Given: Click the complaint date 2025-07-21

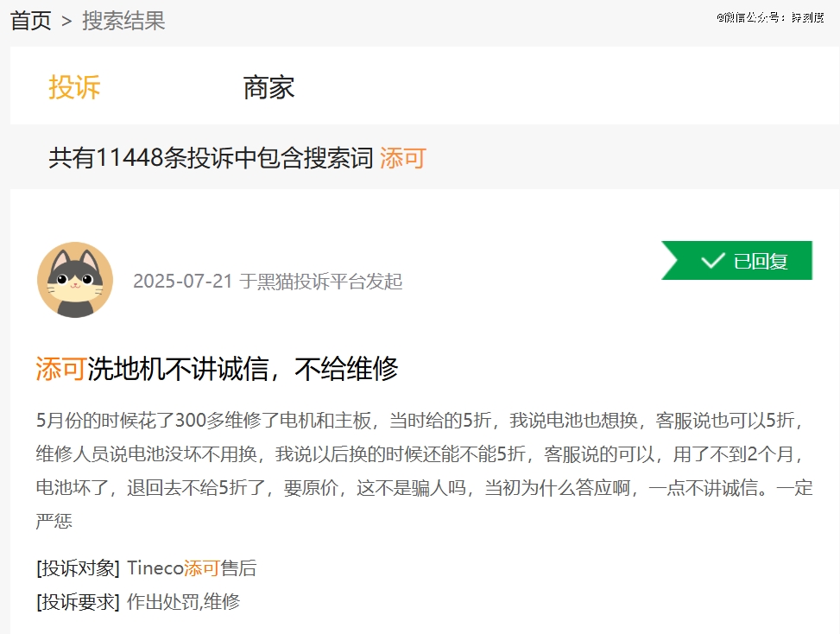Looking at the screenshot, I should [182, 282].
